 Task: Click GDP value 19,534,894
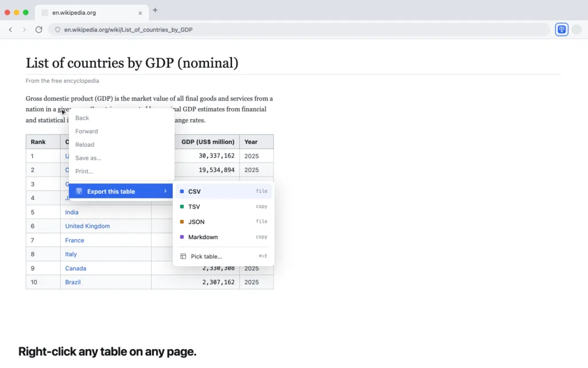point(216,170)
